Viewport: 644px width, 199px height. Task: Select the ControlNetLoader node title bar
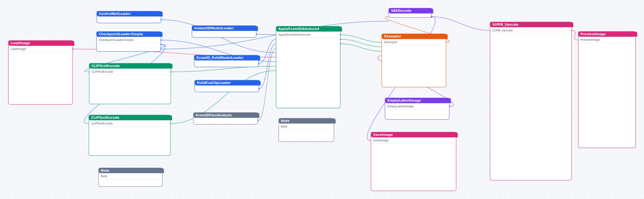coord(130,14)
